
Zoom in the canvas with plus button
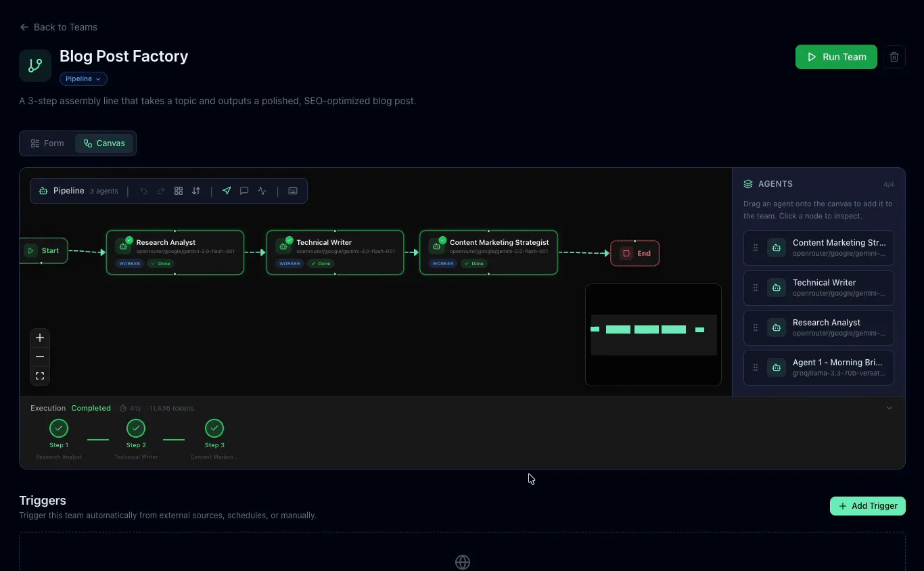tap(40, 338)
